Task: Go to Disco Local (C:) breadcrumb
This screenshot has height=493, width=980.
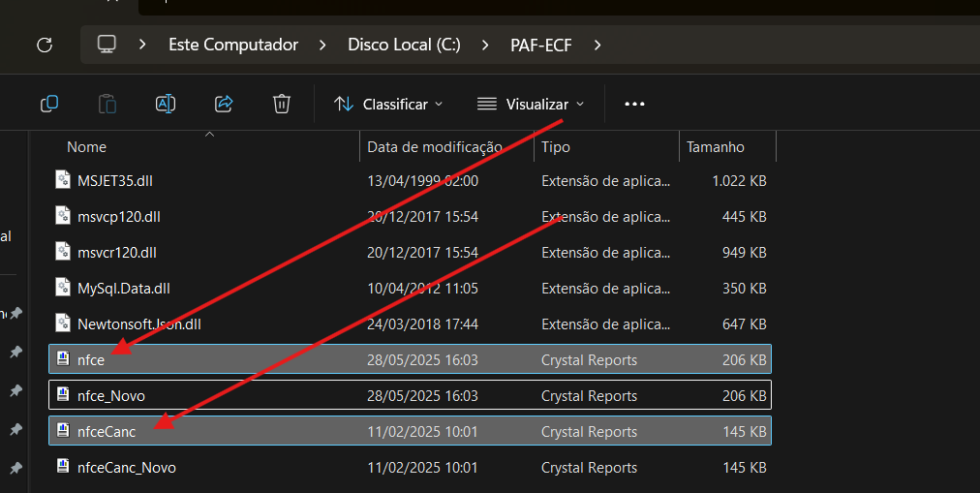Action: pyautogui.click(x=404, y=45)
